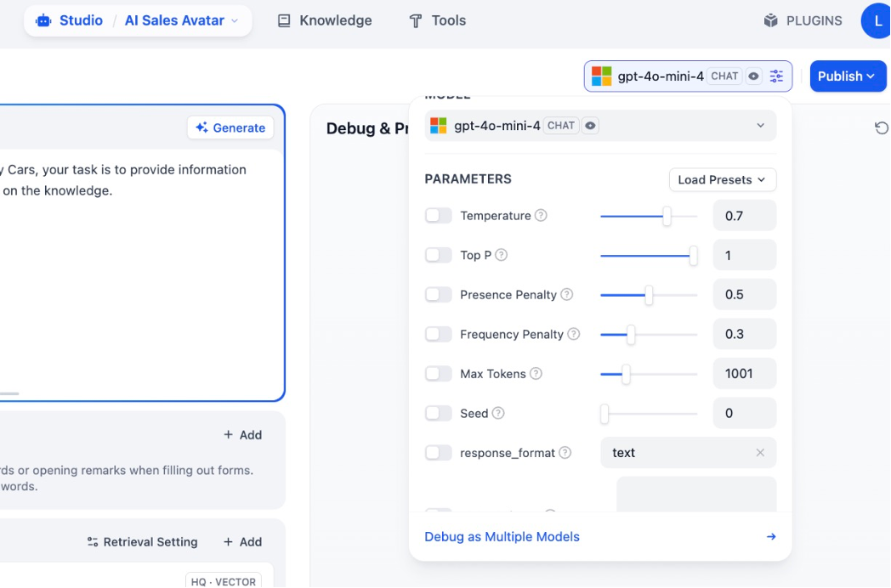Image resolution: width=891 pixels, height=588 pixels.
Task: Click the HQ · VECTOR badge
Action: click(224, 580)
